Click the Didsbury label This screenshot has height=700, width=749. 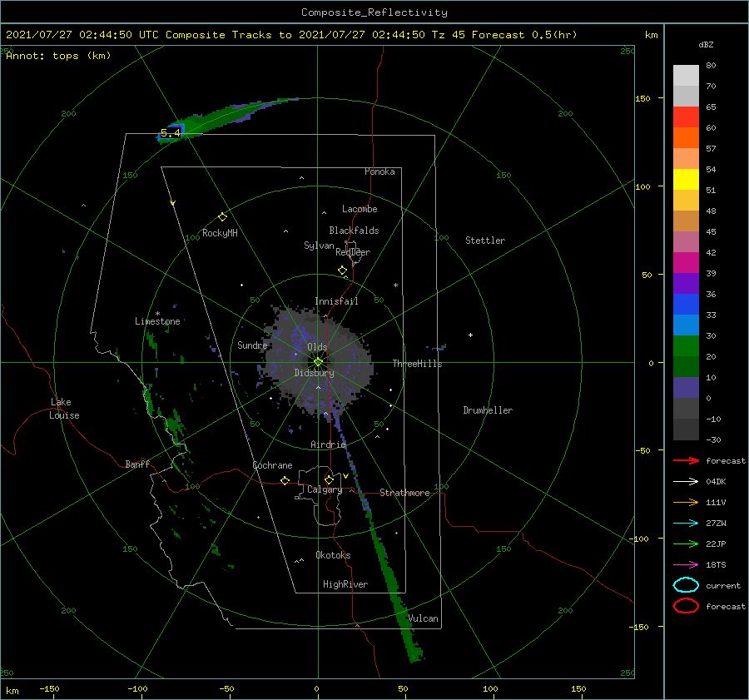(314, 373)
